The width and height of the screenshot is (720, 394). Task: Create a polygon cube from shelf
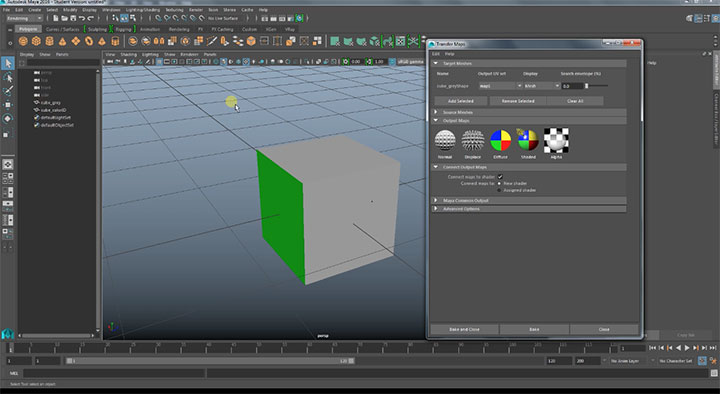tap(36, 41)
